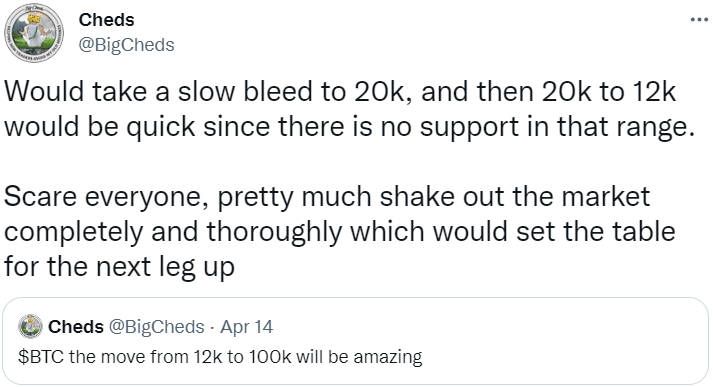Viewport: 713px width, 387px height.
Task: Open the large Cheds profile avatar
Action: click(34, 33)
